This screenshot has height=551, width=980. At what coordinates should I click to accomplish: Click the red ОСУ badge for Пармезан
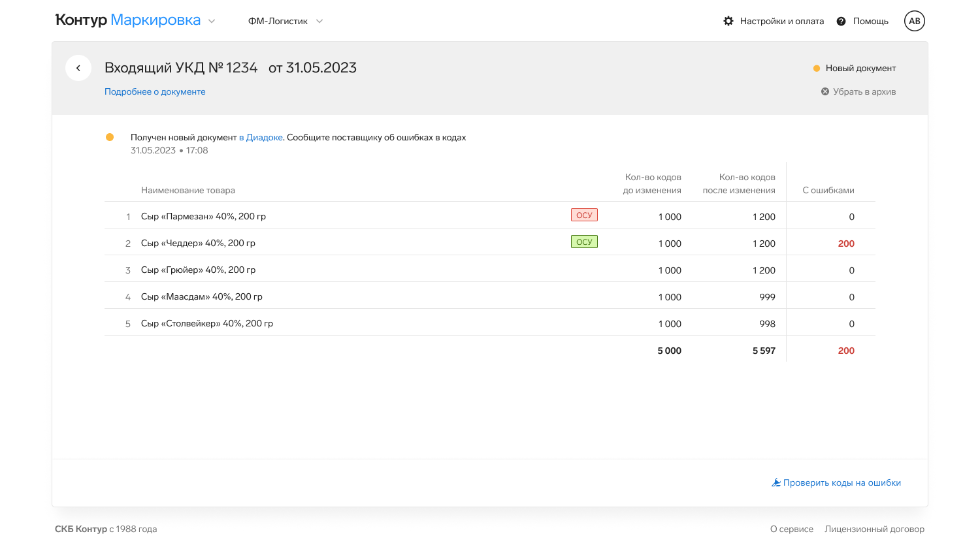(x=584, y=215)
